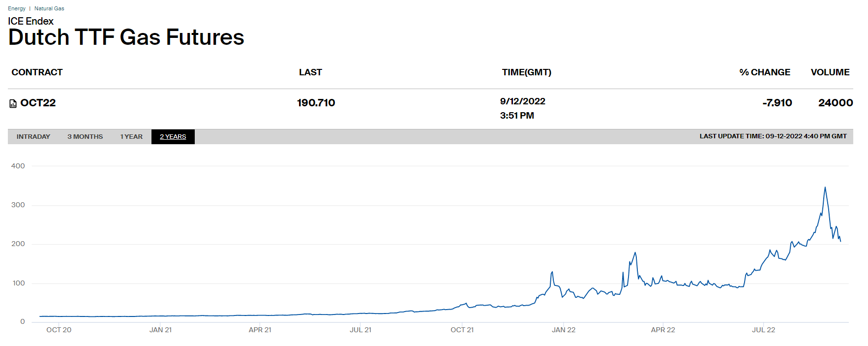Viewport: 868px width, 346px height.
Task: Click the CONTRACT column header
Action: (x=37, y=72)
